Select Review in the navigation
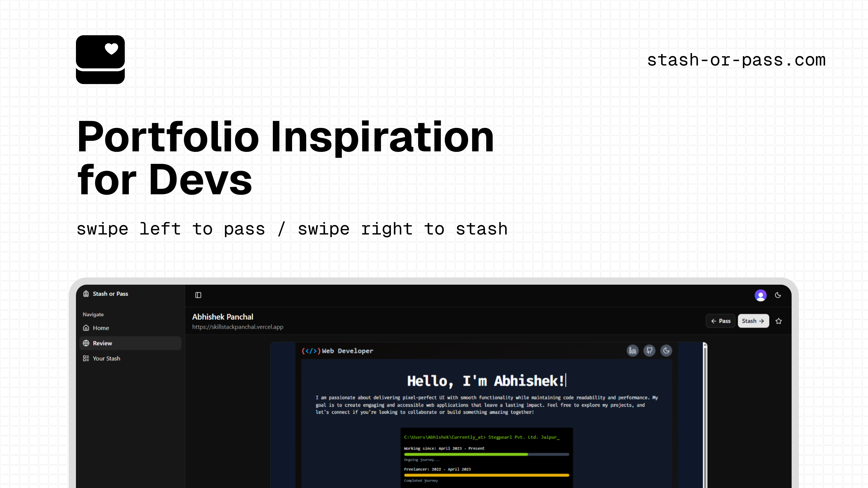Image resolution: width=868 pixels, height=488 pixels. (x=102, y=343)
